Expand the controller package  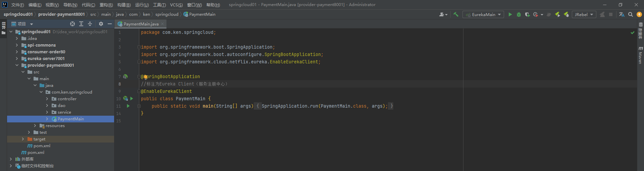point(47,99)
